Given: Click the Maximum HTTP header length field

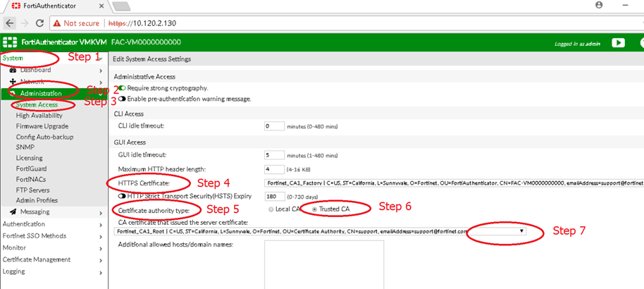Looking at the screenshot, I should click(274, 169).
